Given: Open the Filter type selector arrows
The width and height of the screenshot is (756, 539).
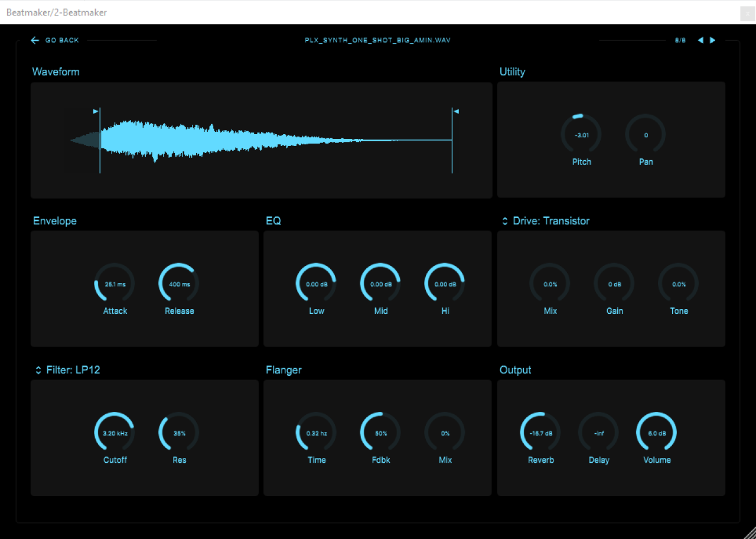Looking at the screenshot, I should click(x=38, y=370).
